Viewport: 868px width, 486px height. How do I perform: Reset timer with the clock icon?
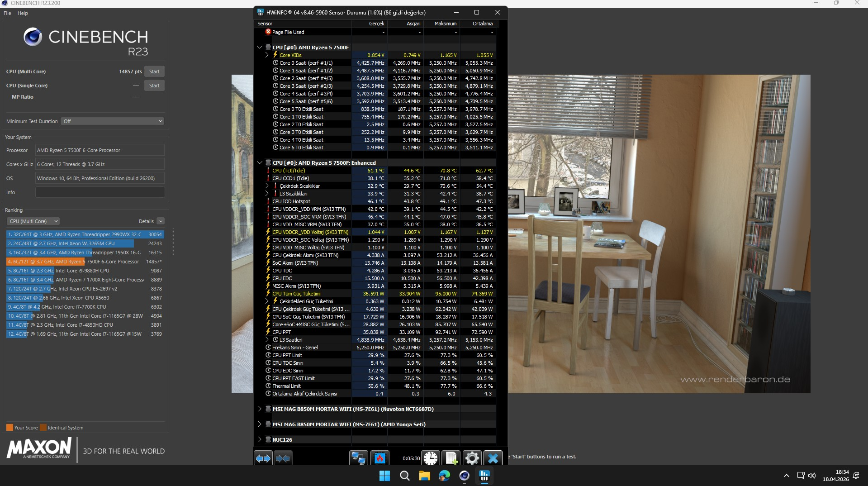[431, 458]
